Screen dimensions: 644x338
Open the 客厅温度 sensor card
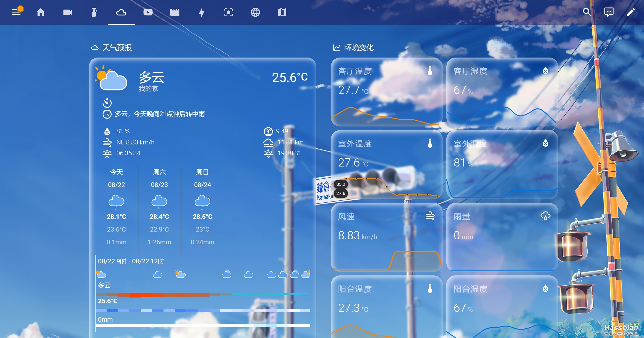pyautogui.click(x=387, y=92)
